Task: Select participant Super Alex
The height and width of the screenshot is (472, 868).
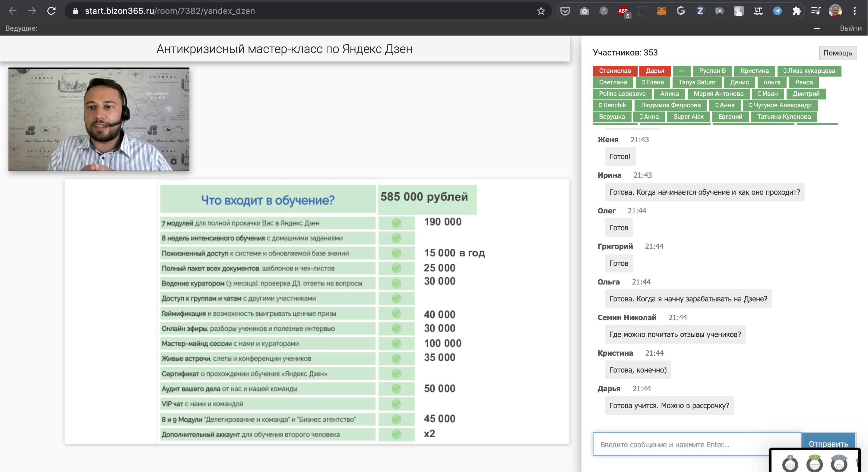Action: (688, 116)
